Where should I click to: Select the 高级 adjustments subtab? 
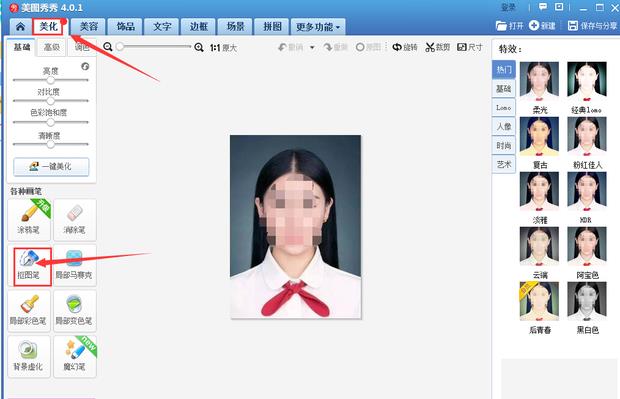pyautogui.click(x=51, y=47)
